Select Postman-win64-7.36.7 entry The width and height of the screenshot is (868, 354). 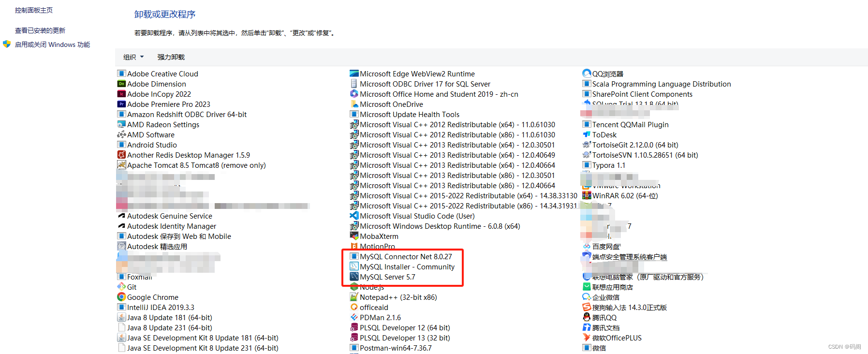(391, 348)
